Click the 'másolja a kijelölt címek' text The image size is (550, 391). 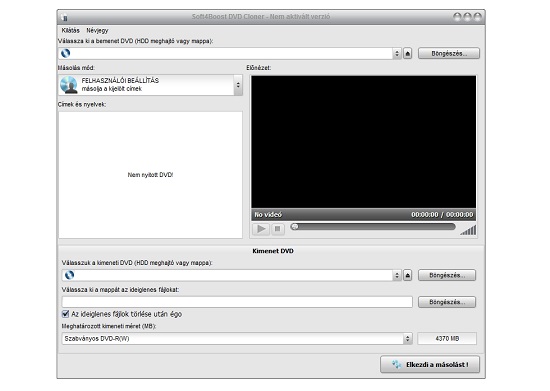(112, 89)
